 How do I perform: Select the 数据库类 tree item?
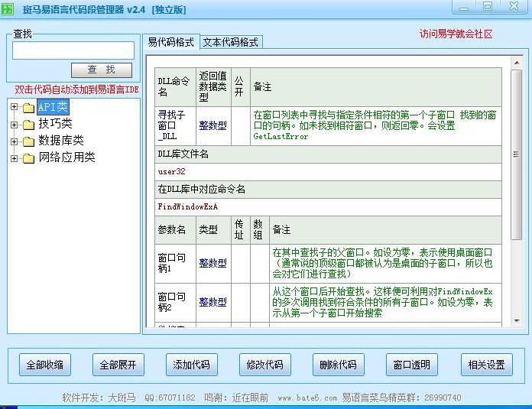60,140
